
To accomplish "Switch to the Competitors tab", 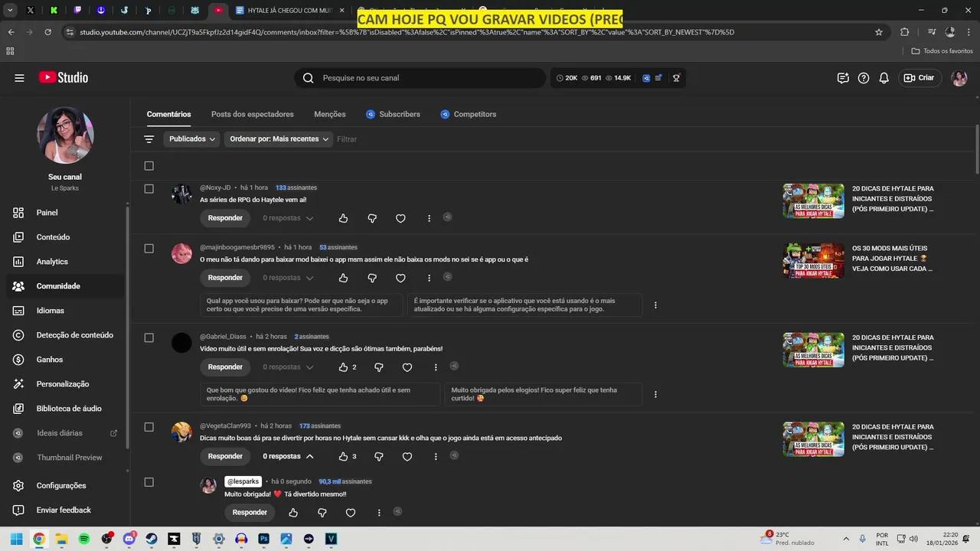I will coord(468,115).
